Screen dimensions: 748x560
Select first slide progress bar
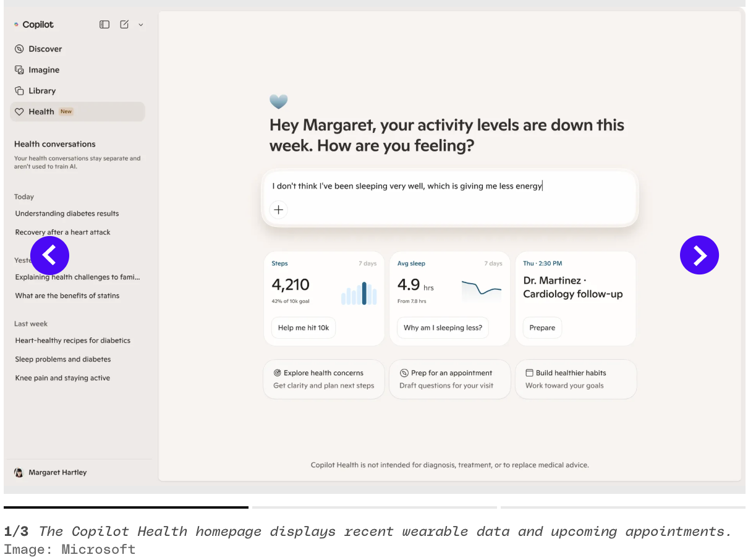(126, 507)
